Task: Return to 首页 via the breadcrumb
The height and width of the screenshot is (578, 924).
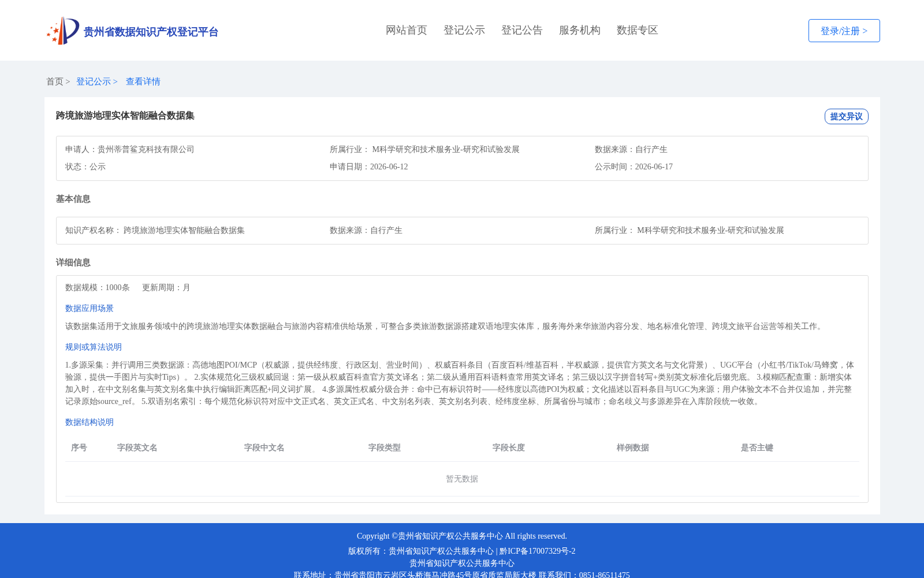Action: (55, 81)
